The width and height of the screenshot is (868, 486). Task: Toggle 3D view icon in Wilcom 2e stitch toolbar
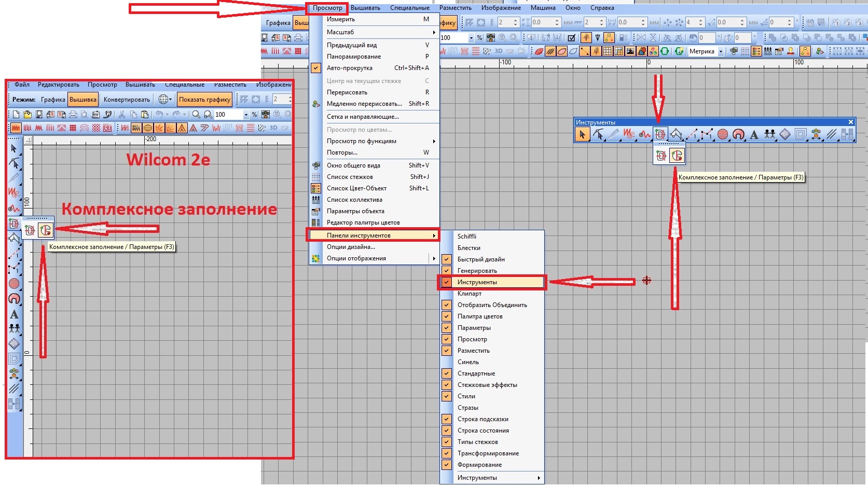pos(273,128)
